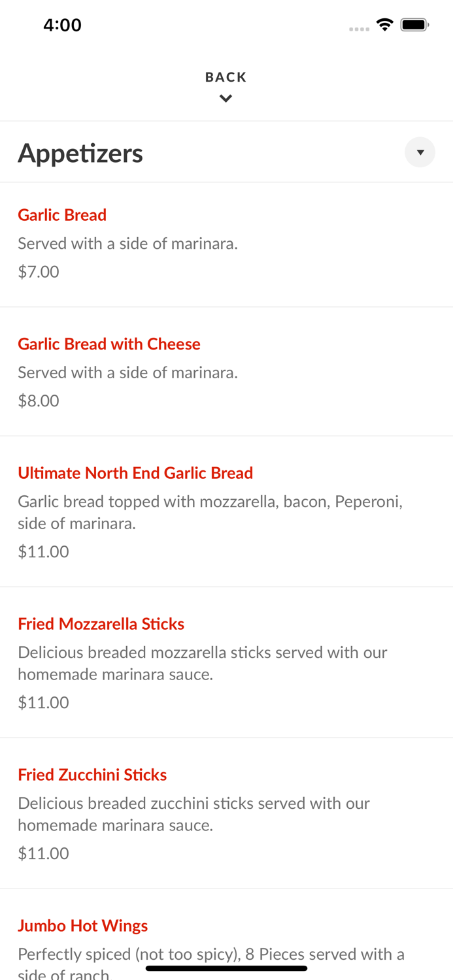Tap the clock showing 4:00
The image size is (453, 980).
63,24
